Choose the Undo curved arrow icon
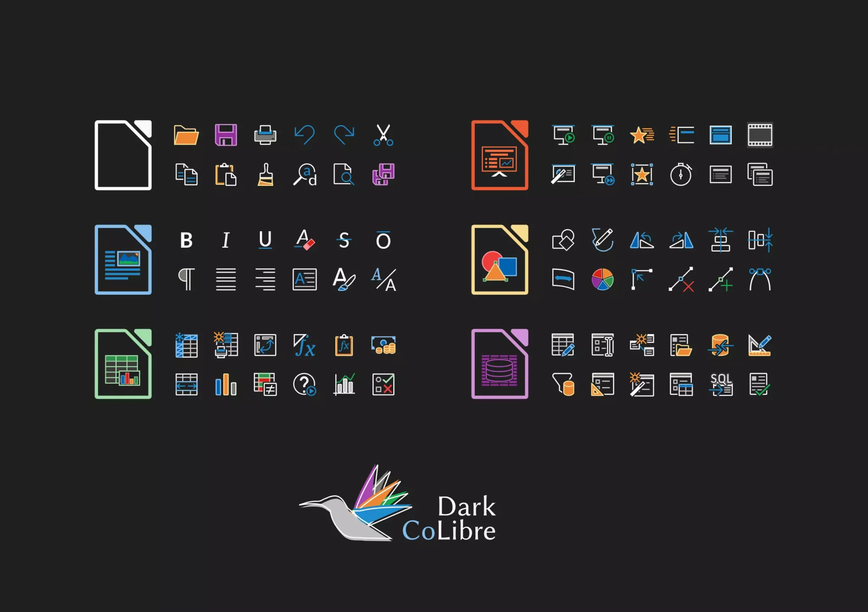 point(305,135)
